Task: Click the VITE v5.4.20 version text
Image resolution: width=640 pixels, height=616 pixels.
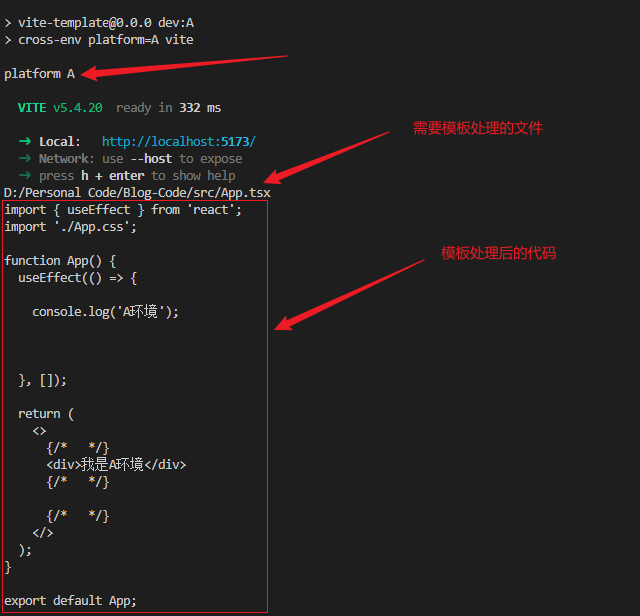Action: tap(60, 107)
